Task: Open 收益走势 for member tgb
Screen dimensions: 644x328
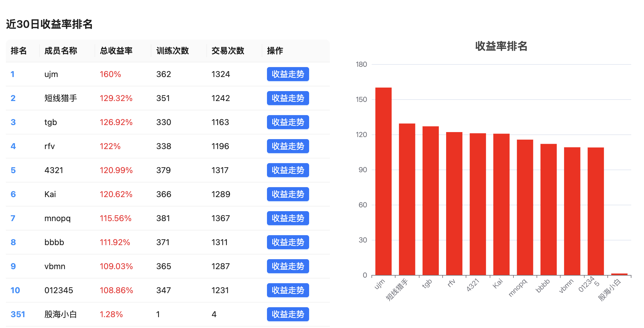Action: coord(288,122)
